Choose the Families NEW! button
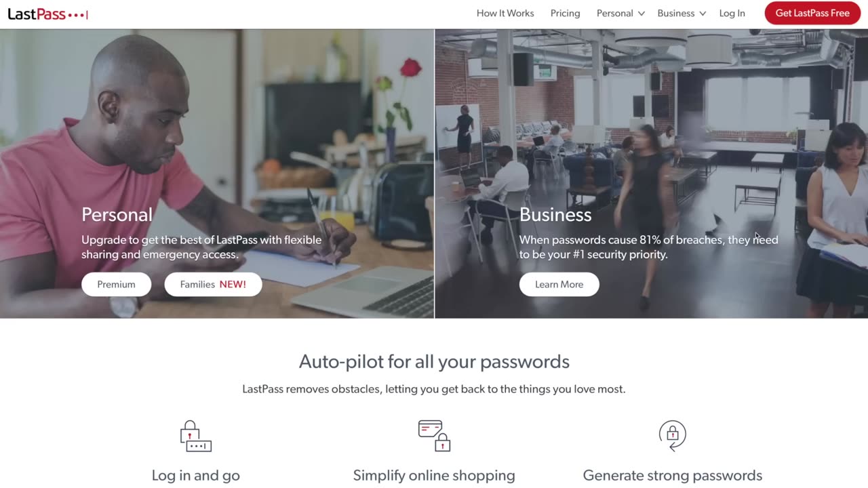 213,284
